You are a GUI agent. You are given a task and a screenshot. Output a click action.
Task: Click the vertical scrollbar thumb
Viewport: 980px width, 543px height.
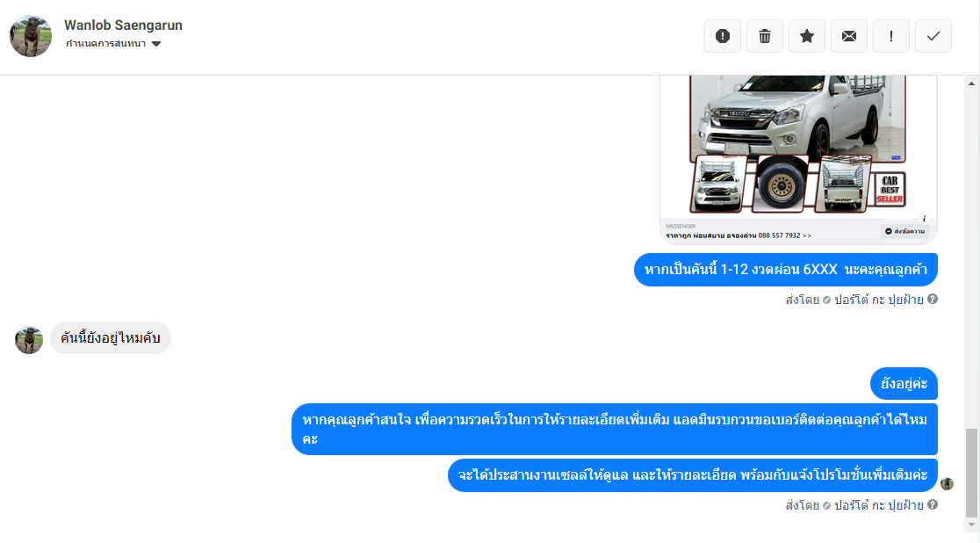click(971, 473)
